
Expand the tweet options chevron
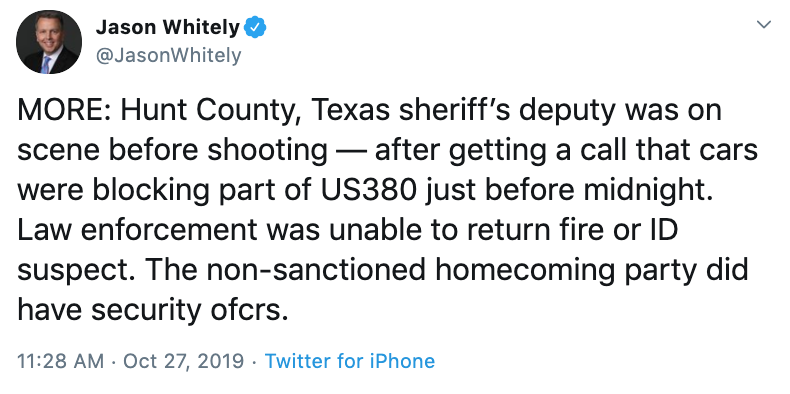tap(764, 24)
